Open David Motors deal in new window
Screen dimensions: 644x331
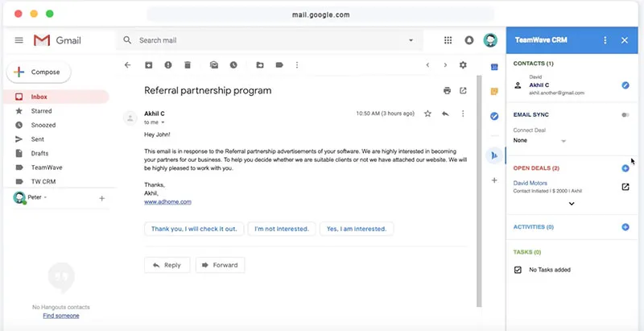[x=625, y=187]
